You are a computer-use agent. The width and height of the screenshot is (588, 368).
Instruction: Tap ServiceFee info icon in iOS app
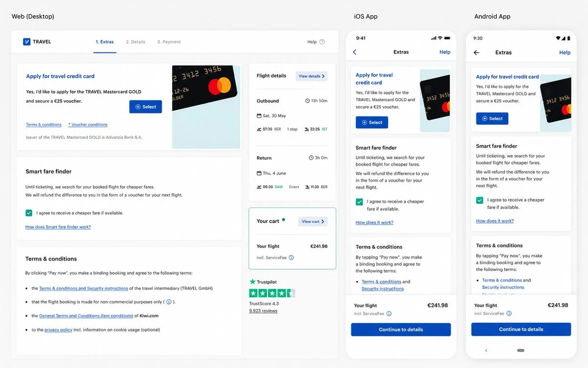tap(389, 314)
